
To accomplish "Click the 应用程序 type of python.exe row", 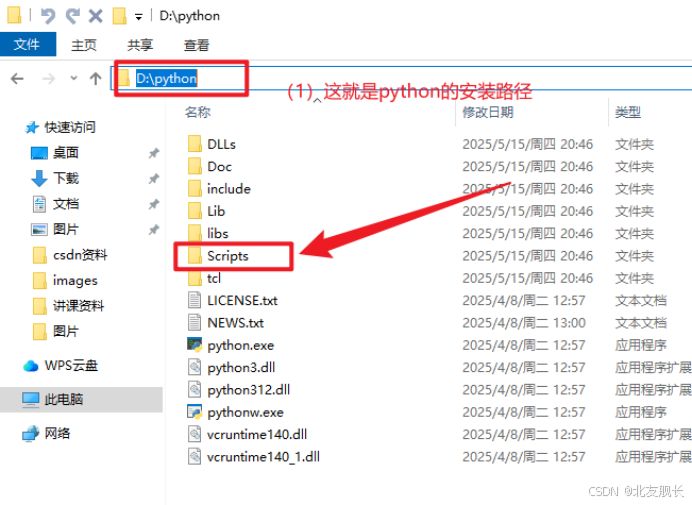I will [641, 345].
